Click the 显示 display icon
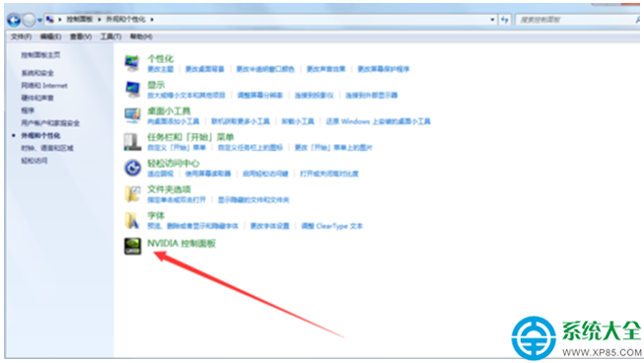Screen dimensions: 644x363 click(x=133, y=89)
